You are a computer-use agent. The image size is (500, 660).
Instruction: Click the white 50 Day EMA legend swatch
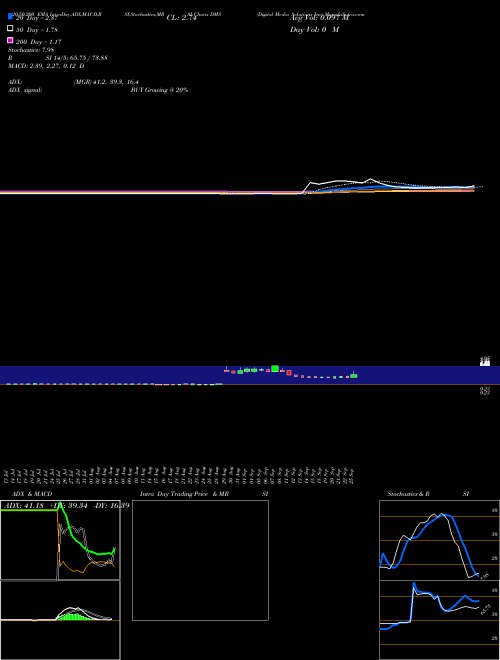(10, 28)
